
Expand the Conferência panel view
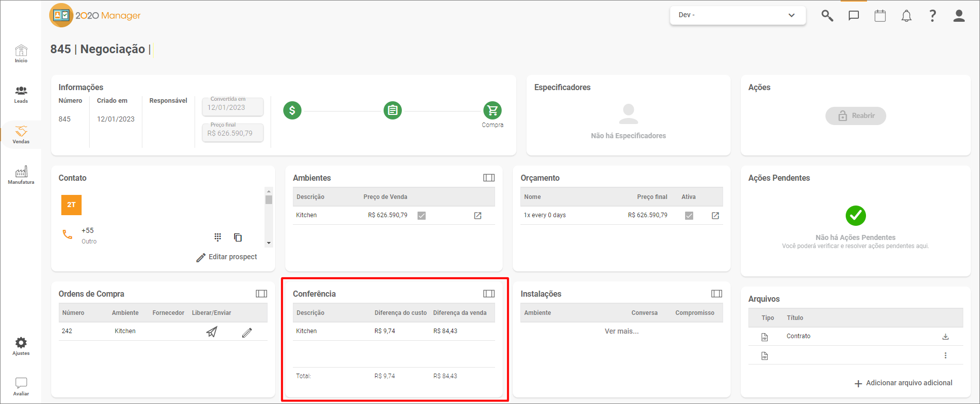(x=489, y=294)
